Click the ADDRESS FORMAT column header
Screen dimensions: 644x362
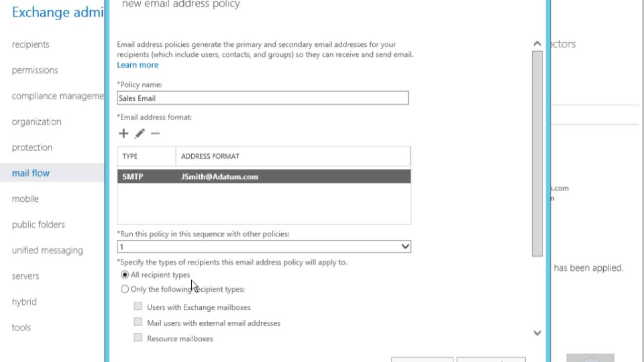click(210, 156)
